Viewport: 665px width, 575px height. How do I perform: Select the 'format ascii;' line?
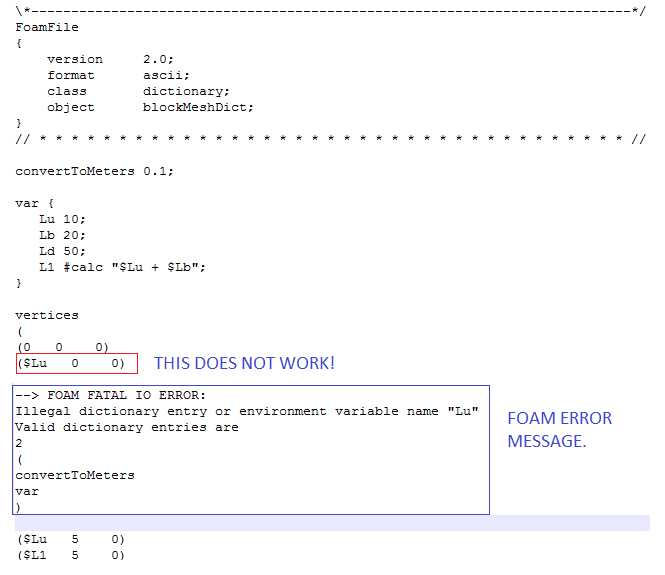[x=118, y=75]
